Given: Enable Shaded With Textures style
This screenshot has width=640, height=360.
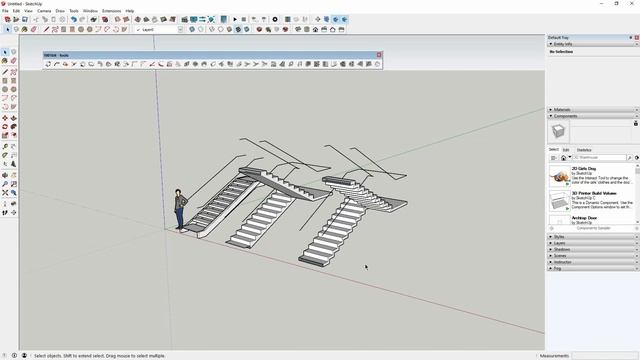Looking at the screenshot, I should pos(238,29).
